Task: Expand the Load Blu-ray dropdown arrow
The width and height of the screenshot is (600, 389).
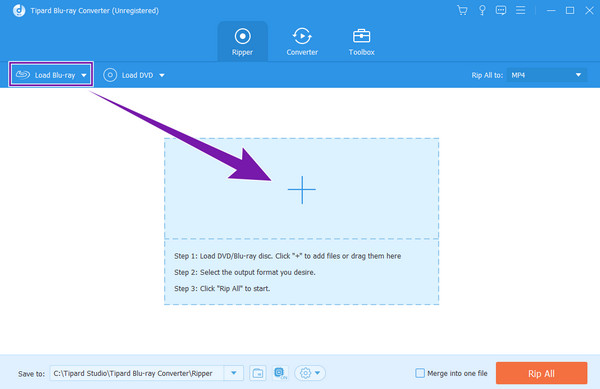Action: pos(84,75)
